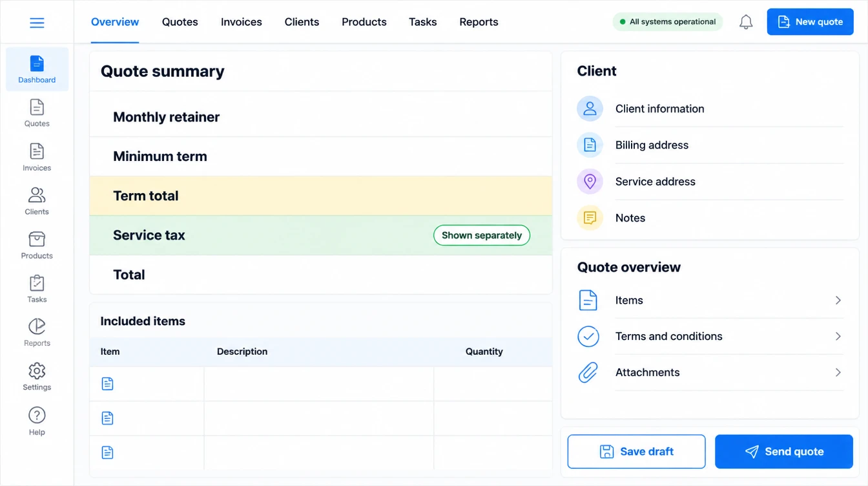Click the Quantity column header
This screenshot has height=486, width=868.
click(x=484, y=352)
